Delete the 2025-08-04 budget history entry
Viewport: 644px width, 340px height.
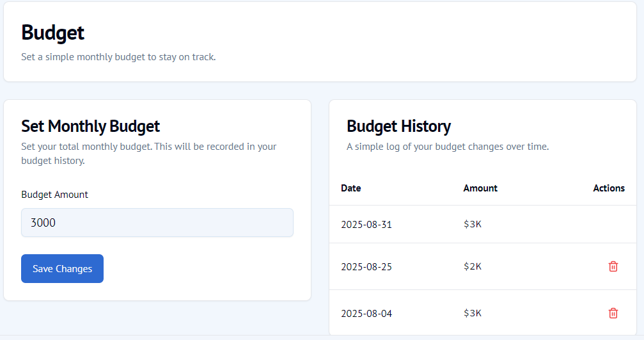(613, 313)
